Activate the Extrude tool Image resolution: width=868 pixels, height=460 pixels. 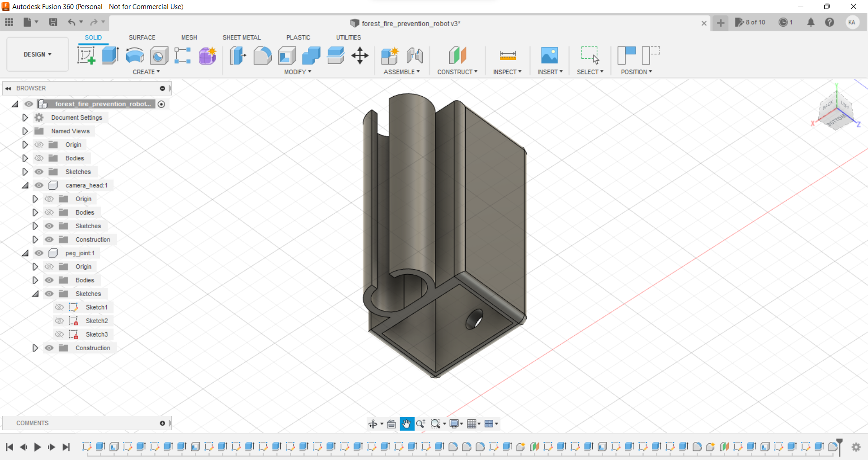[x=110, y=56]
